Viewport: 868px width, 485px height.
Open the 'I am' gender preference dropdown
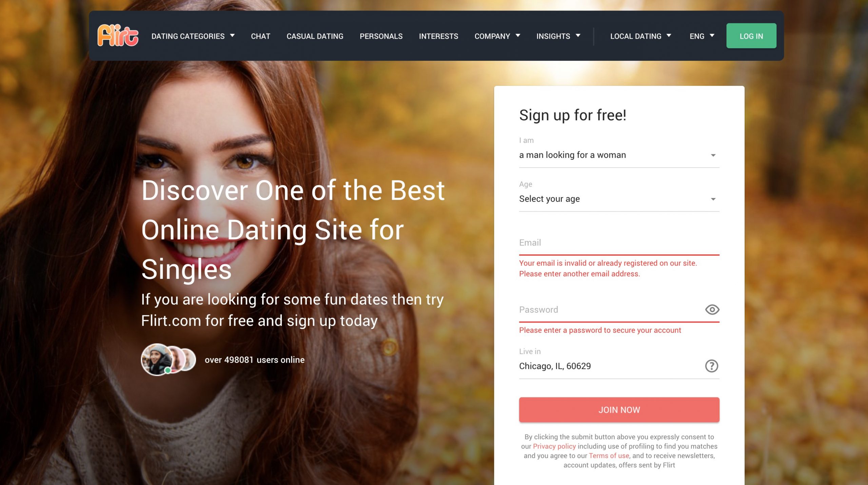619,155
